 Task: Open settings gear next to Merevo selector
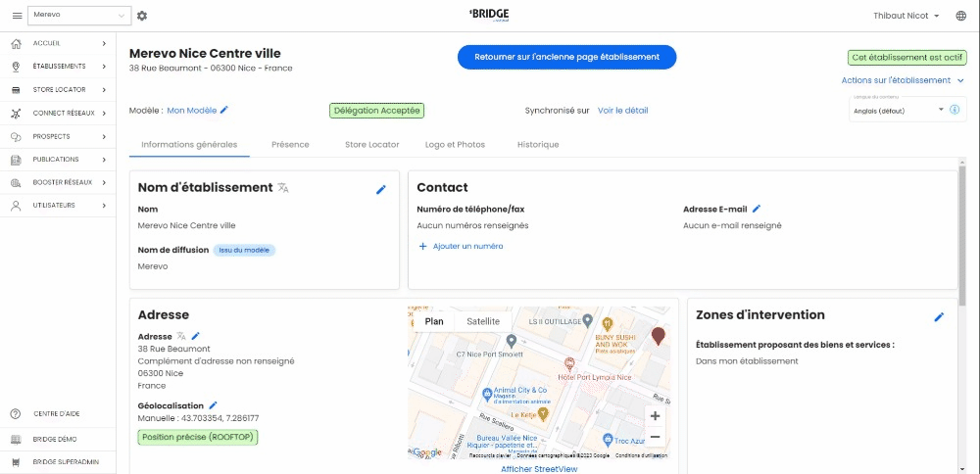tap(142, 16)
